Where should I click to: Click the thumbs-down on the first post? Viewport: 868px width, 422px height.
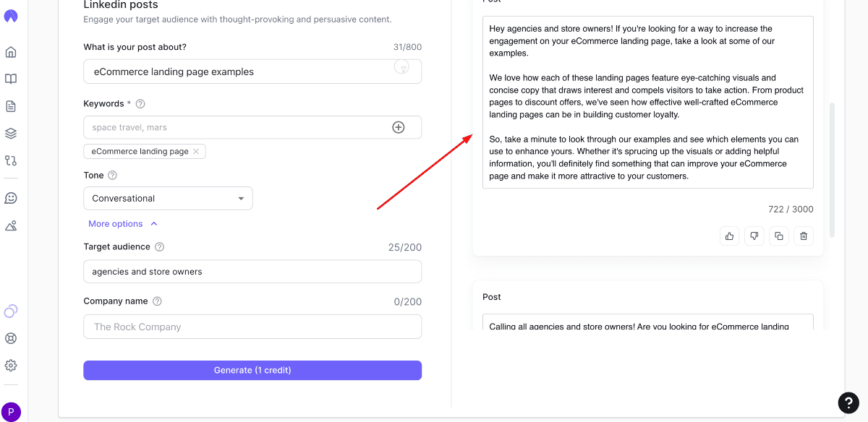[754, 236]
